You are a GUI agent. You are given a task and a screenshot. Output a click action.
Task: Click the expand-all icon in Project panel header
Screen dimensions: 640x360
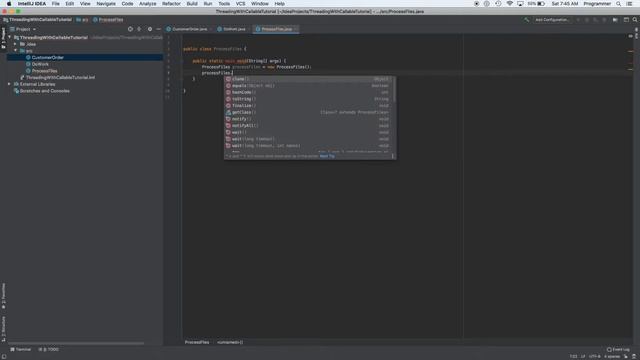[139, 29]
